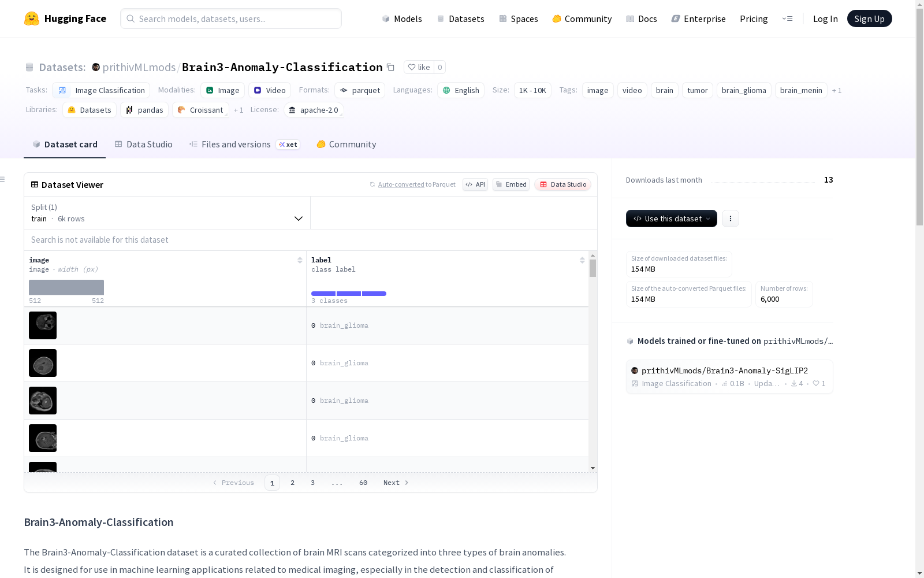The image size is (924, 578).
Task: Click the Dataset Viewer table icon
Action: pos(35,184)
